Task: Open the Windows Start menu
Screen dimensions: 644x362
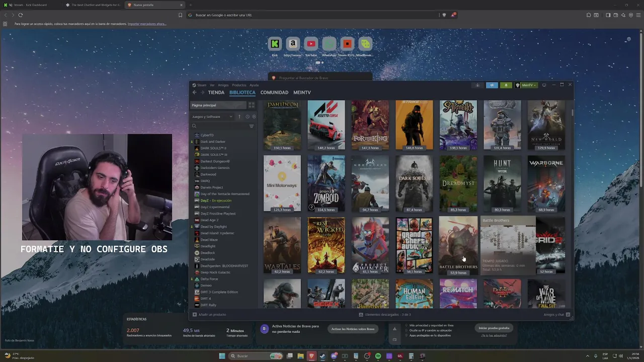Action: tap(222, 356)
